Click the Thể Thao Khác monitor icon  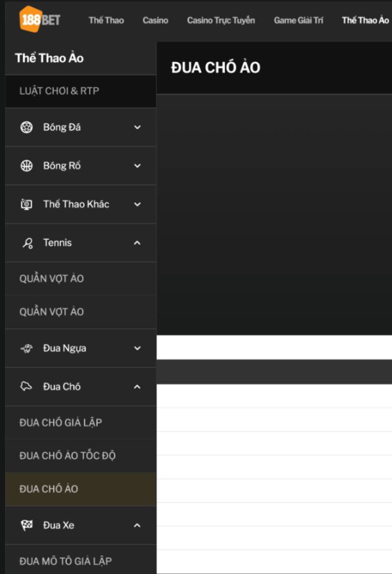coord(26,204)
